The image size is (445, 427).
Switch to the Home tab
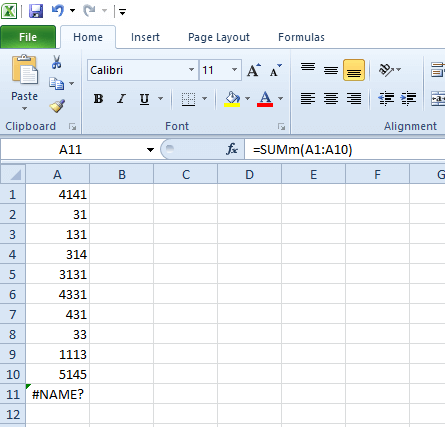click(88, 37)
